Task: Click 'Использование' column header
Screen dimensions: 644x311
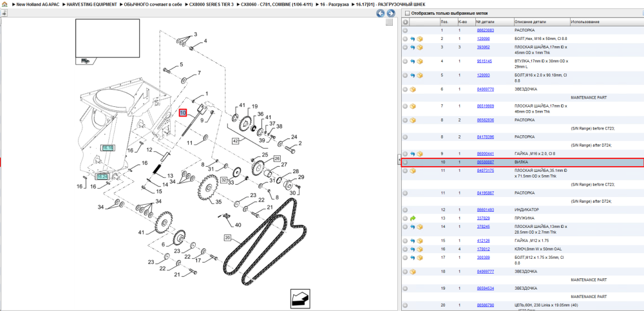Action: coord(607,22)
